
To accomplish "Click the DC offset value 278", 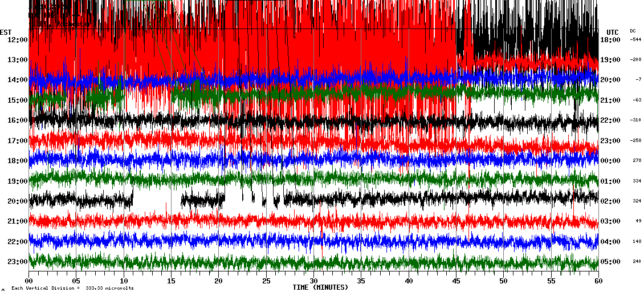I will click(x=637, y=161).
